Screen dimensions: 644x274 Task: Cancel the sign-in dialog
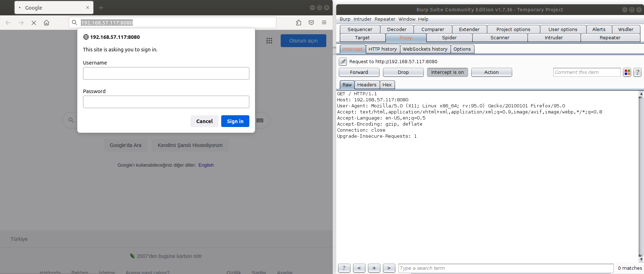(x=204, y=121)
